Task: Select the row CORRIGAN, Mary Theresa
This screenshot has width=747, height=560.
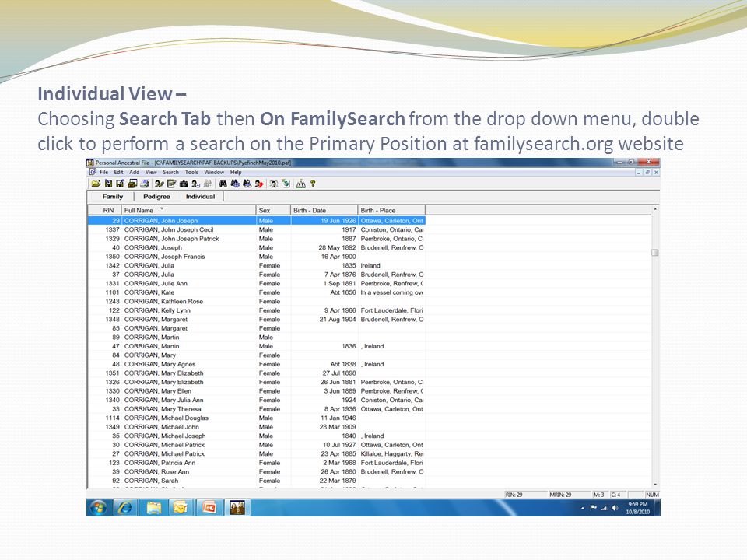Action: click(x=256, y=409)
